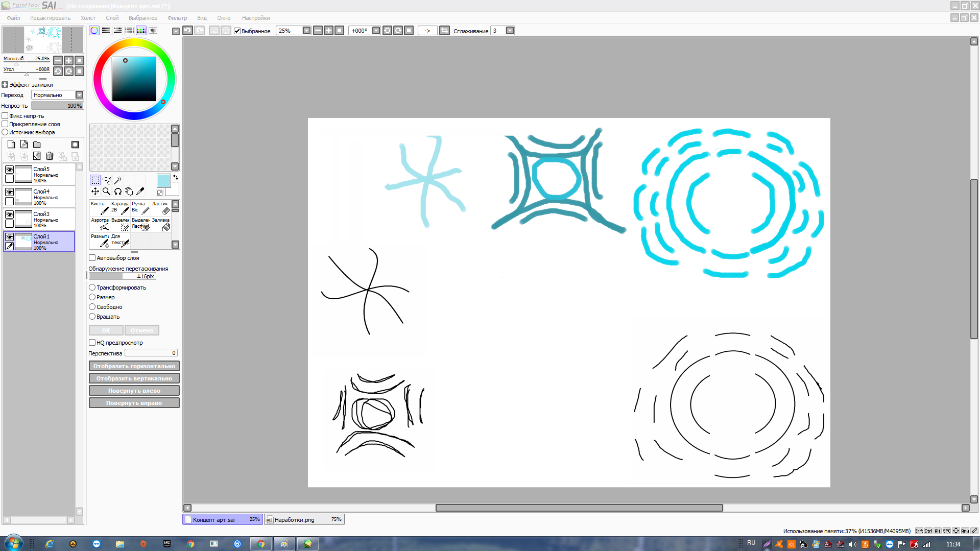Open the Сглаживание smoothing dropdown
This screenshot has width=980, height=551.
pos(510,31)
